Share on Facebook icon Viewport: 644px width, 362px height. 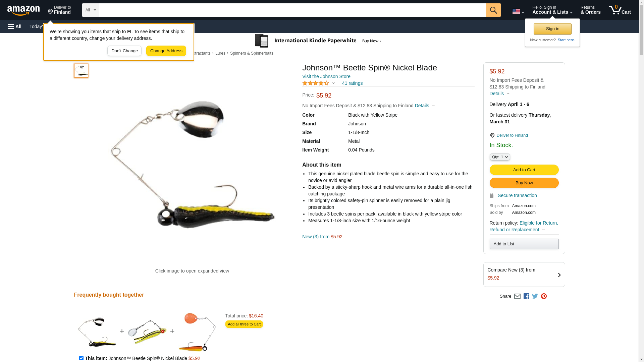(x=526, y=296)
